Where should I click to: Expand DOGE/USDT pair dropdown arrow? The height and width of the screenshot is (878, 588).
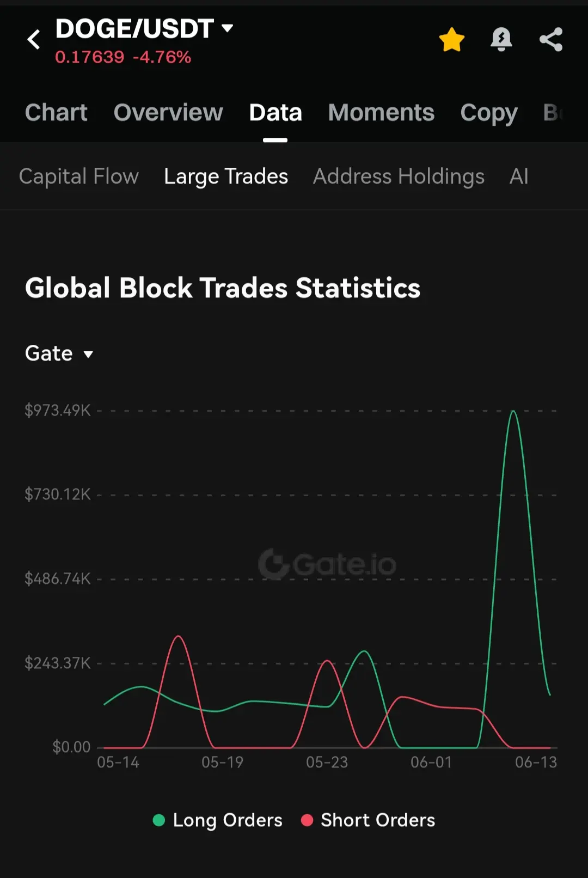(x=228, y=28)
